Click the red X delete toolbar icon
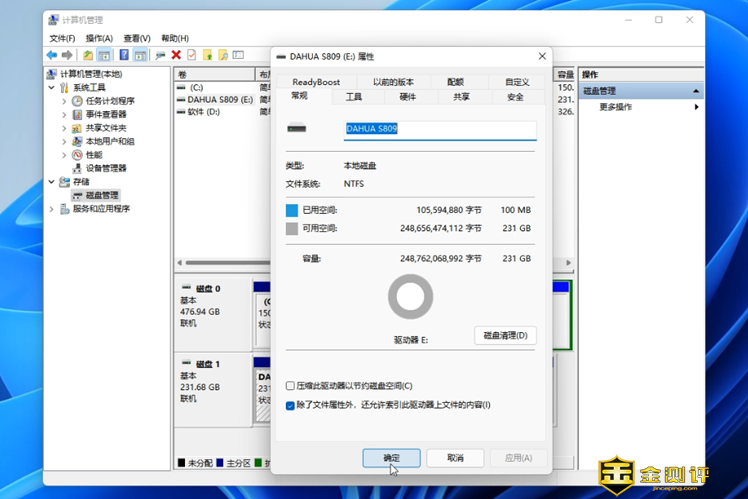This screenshot has width=748, height=499. click(x=176, y=55)
